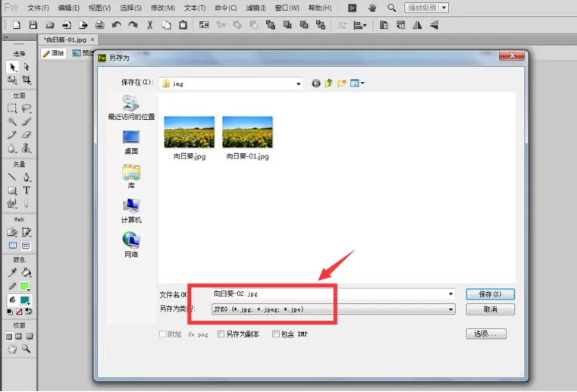The image size is (577, 392).
Task: Click the 保存(S) button
Action: pyautogui.click(x=490, y=294)
